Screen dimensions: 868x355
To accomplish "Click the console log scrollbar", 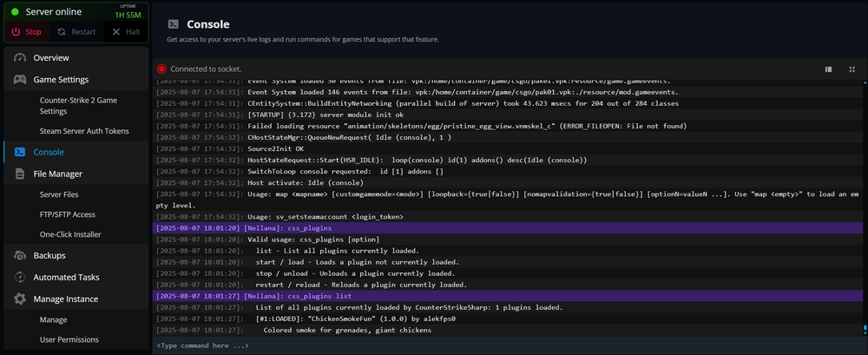I will [864, 208].
